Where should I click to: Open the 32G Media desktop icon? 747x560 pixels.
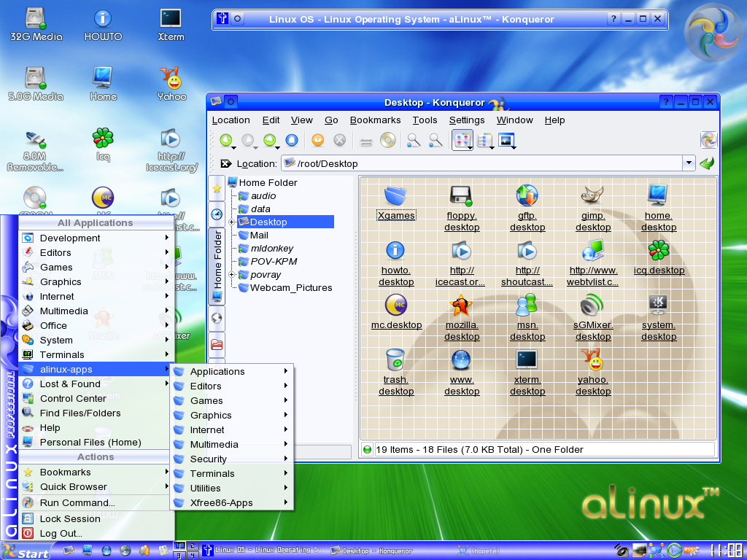[36, 25]
